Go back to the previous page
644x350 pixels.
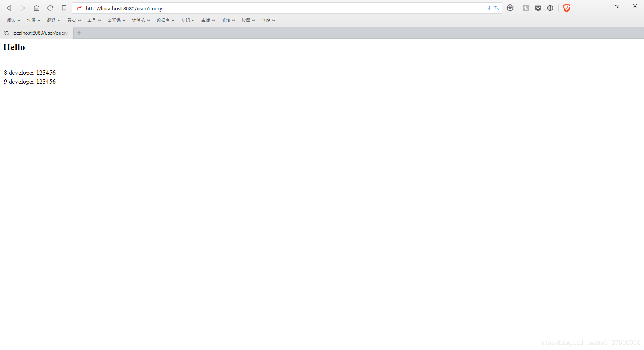tap(9, 8)
